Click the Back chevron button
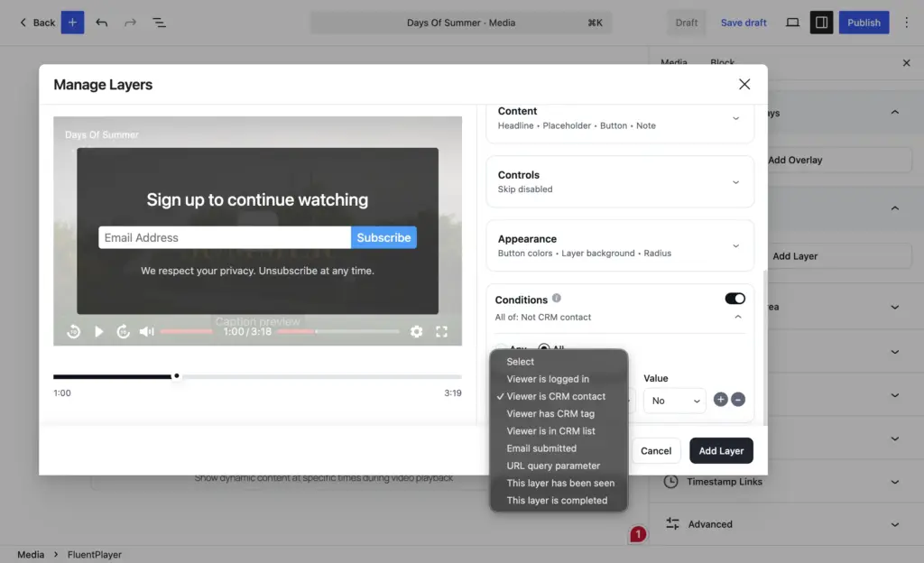Image resolution: width=924 pixels, height=563 pixels. click(37, 23)
